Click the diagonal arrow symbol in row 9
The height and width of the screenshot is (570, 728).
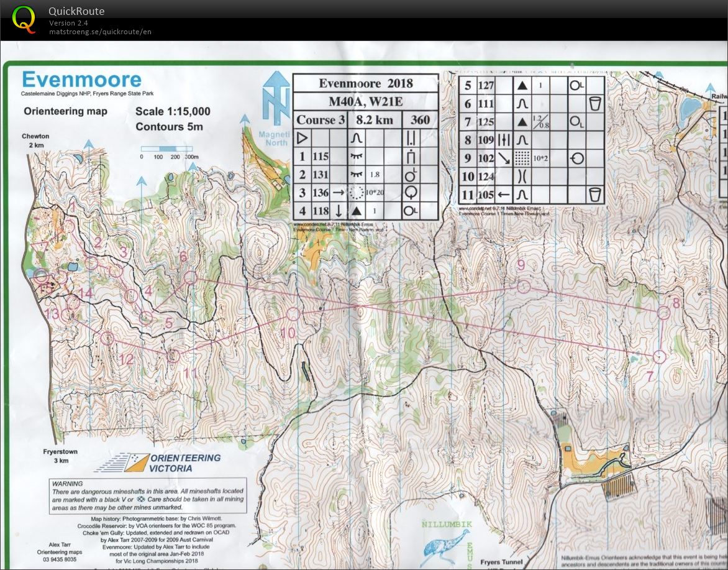click(504, 159)
